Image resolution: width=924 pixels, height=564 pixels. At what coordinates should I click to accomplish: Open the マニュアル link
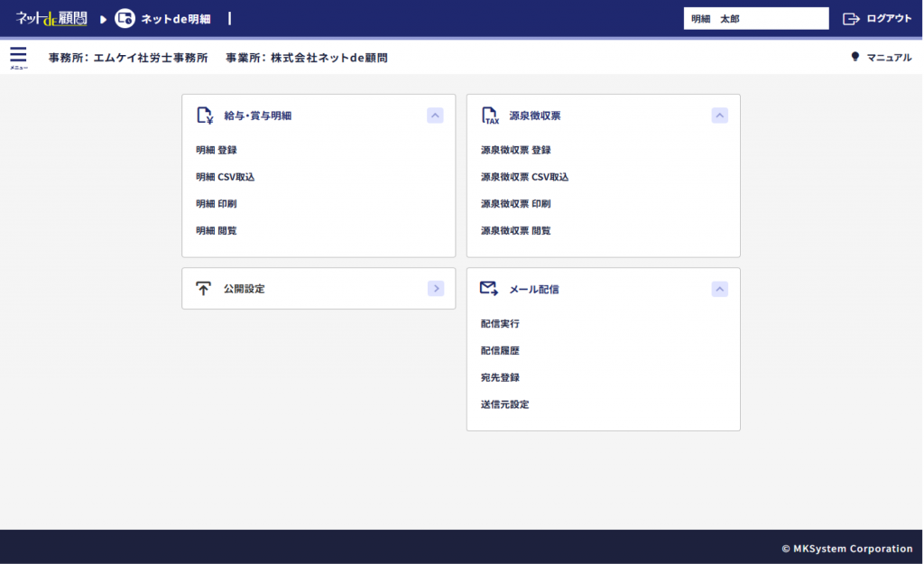coord(889,57)
